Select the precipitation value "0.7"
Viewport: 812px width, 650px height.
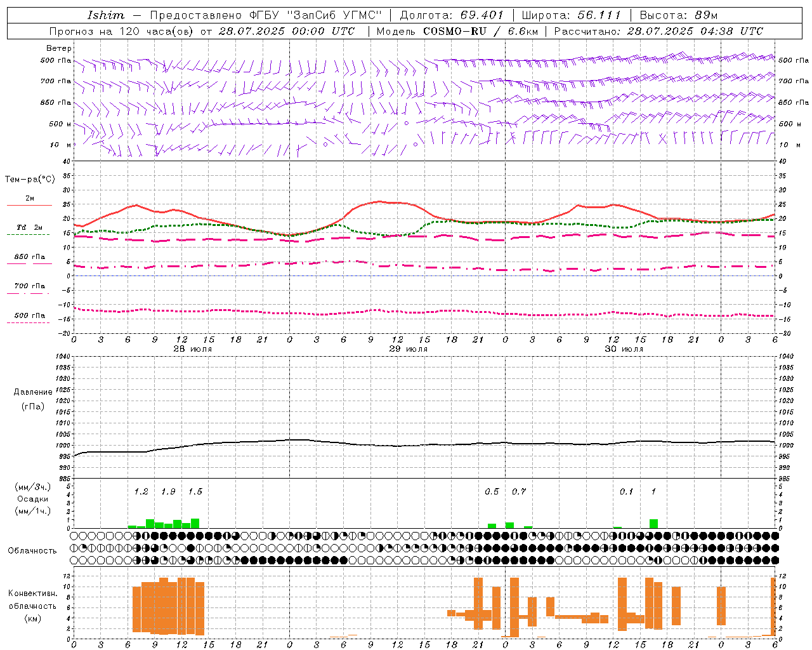(x=518, y=491)
